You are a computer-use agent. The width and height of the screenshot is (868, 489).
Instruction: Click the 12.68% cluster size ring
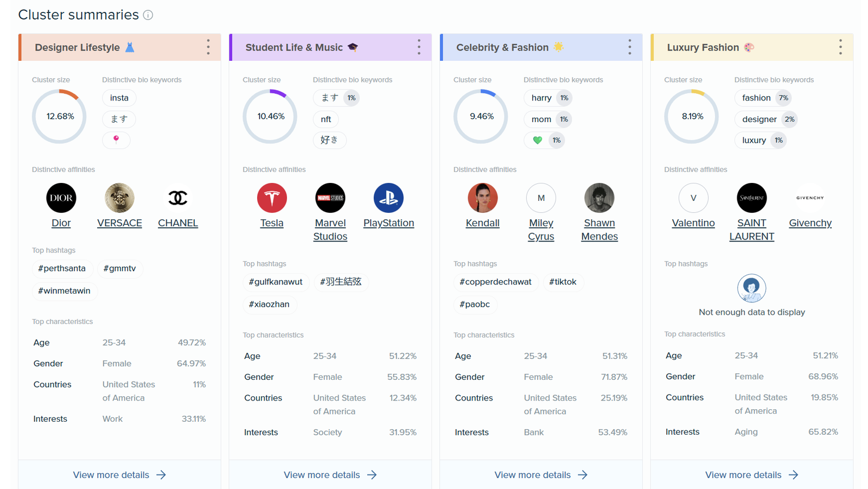coord(60,117)
